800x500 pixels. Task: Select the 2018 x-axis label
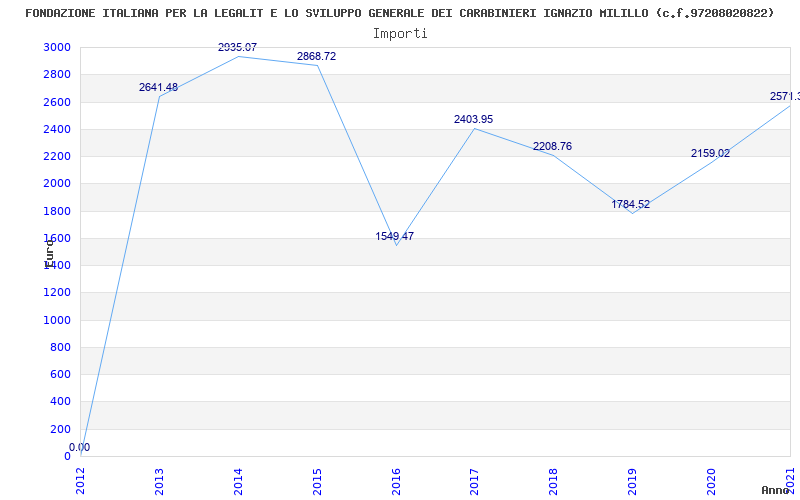(554, 482)
